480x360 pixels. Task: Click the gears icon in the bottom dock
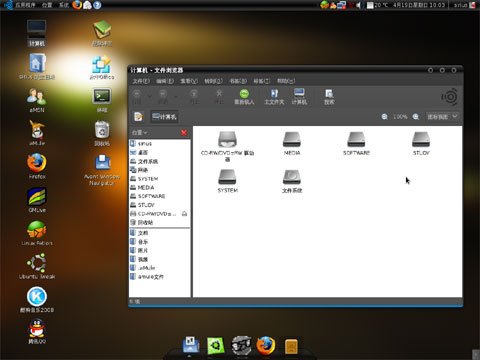241,345
